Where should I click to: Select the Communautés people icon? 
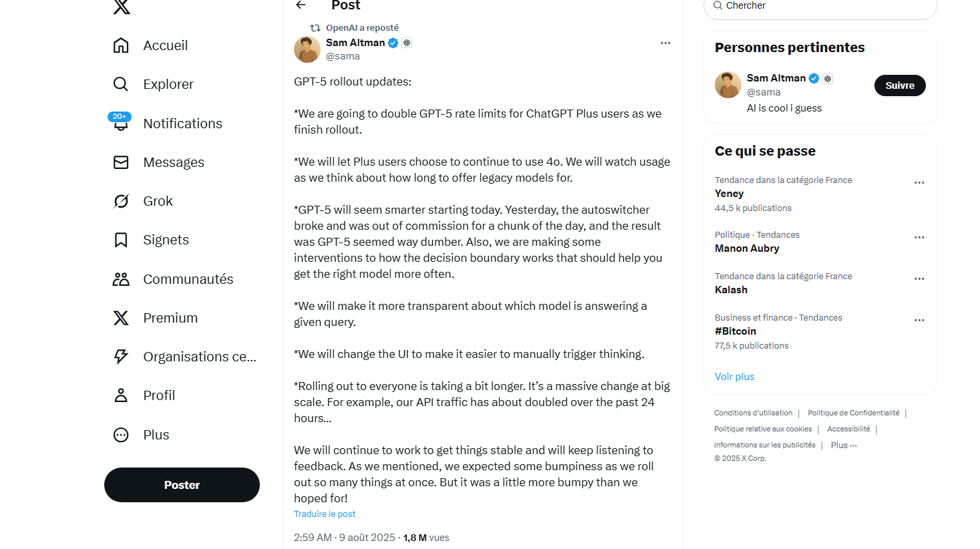point(120,279)
